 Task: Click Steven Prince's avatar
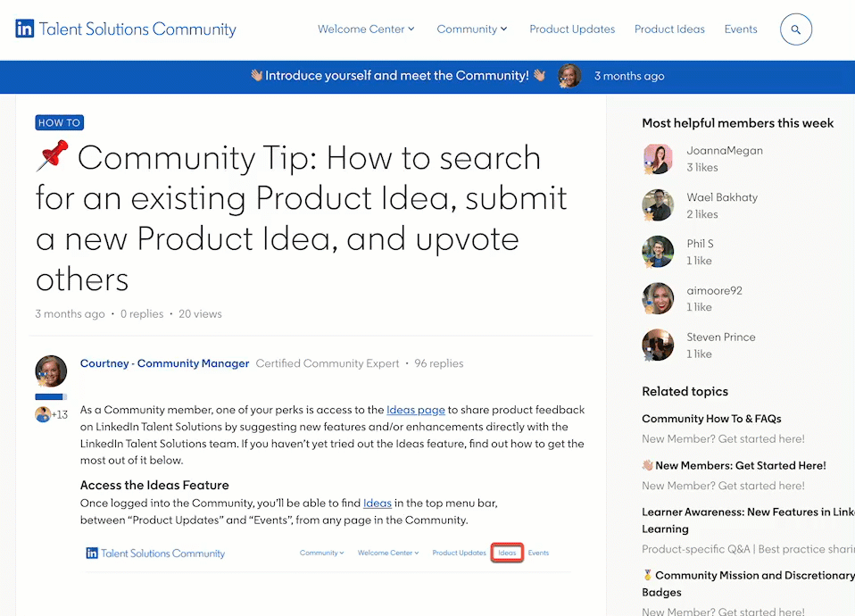point(658,345)
